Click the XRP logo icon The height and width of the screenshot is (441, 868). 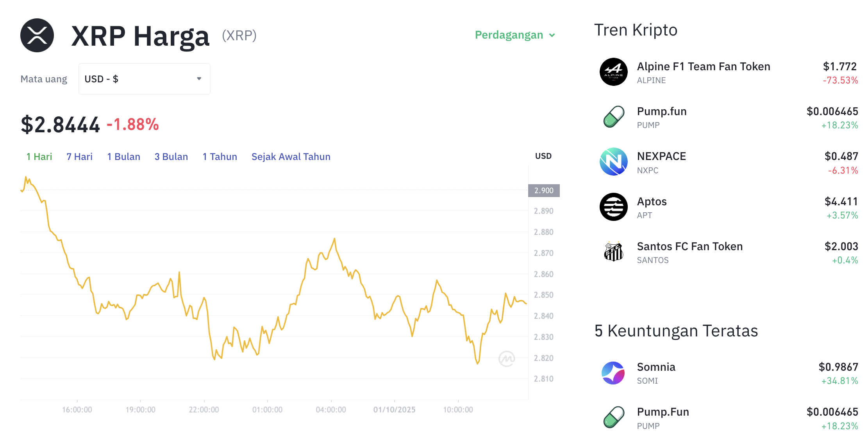click(37, 35)
